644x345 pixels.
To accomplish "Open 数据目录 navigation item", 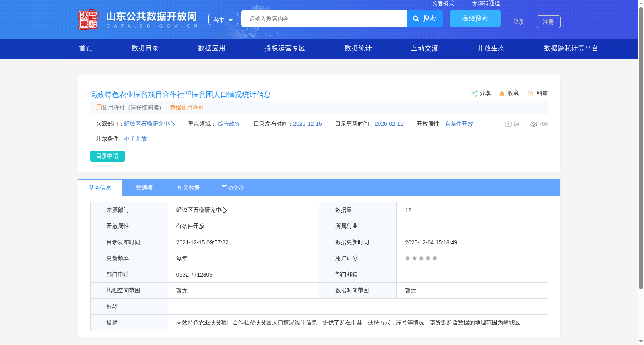I will [145, 48].
